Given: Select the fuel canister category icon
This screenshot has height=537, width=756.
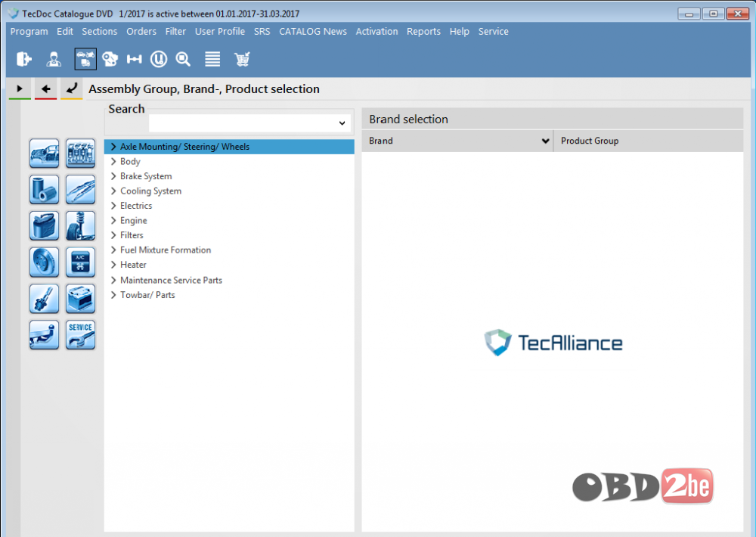Looking at the screenshot, I should [x=45, y=226].
